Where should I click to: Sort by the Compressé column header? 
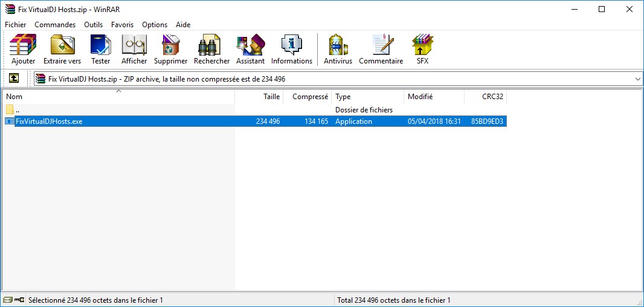coord(308,97)
